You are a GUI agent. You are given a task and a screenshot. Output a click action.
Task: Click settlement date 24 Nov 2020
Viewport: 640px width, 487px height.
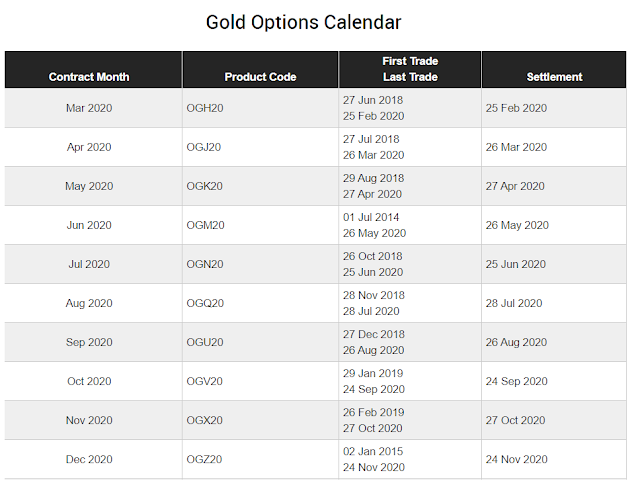click(x=516, y=459)
